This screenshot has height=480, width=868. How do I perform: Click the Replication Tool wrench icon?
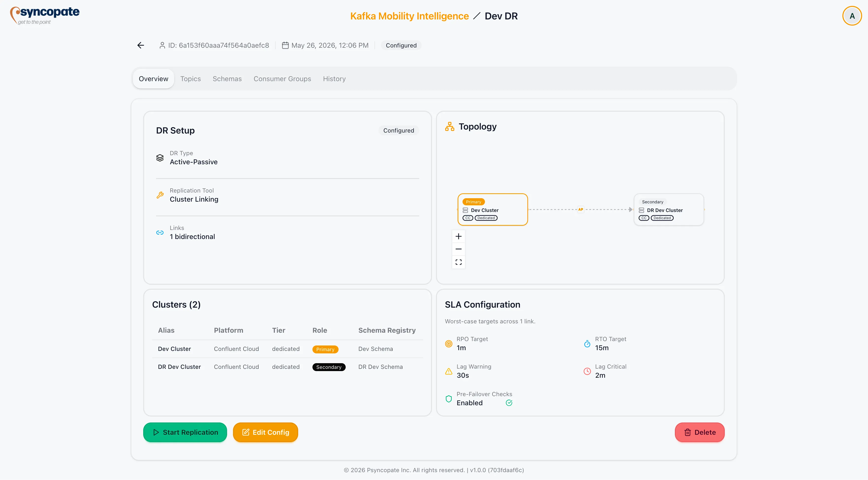[x=160, y=195]
